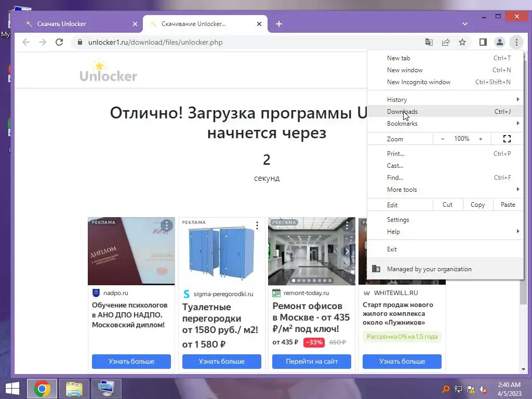View site info via padlock icon
The height and width of the screenshot is (399, 532).
(x=79, y=42)
